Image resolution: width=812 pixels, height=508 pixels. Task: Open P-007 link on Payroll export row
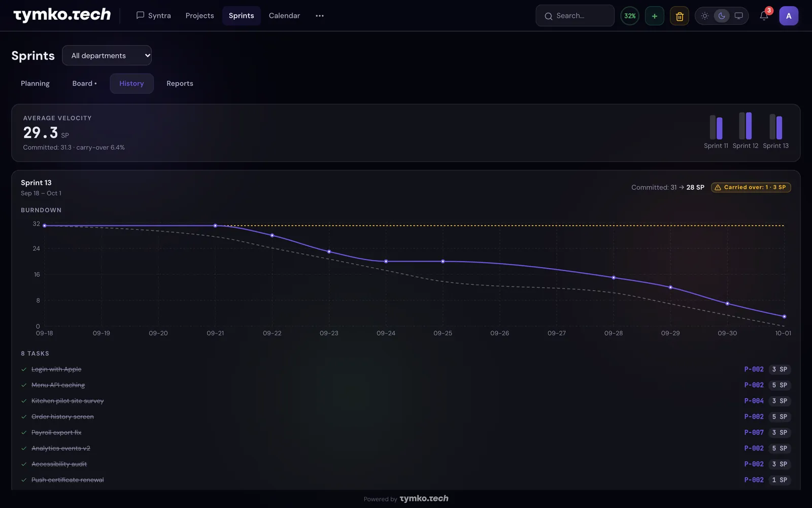(754, 432)
